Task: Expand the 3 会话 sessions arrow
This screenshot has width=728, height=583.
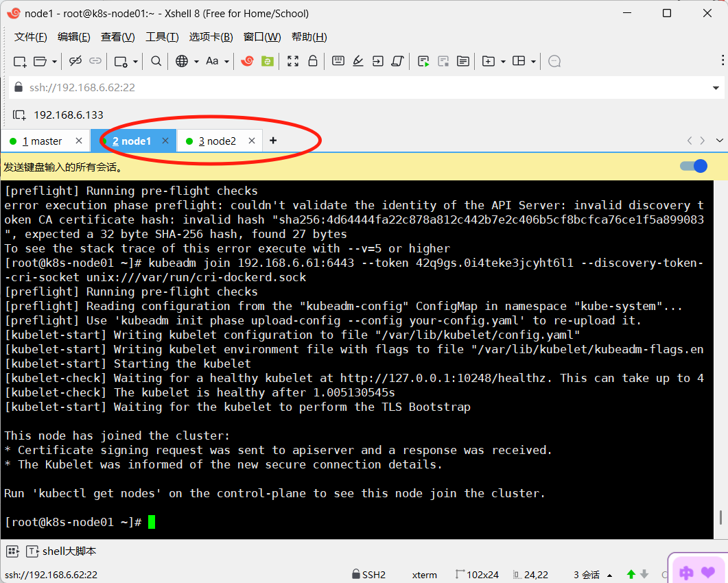Action: 609,575
